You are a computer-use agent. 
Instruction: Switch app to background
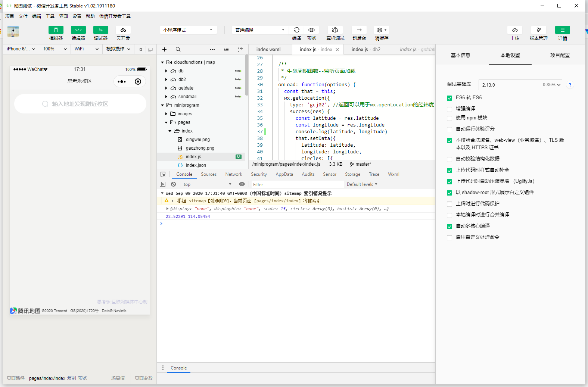click(x=359, y=30)
